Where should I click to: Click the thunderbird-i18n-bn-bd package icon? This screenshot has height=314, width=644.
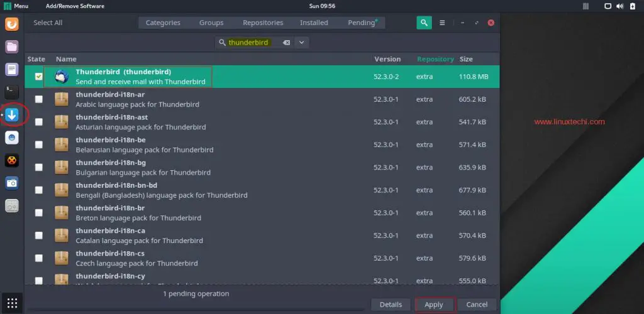[62, 190]
